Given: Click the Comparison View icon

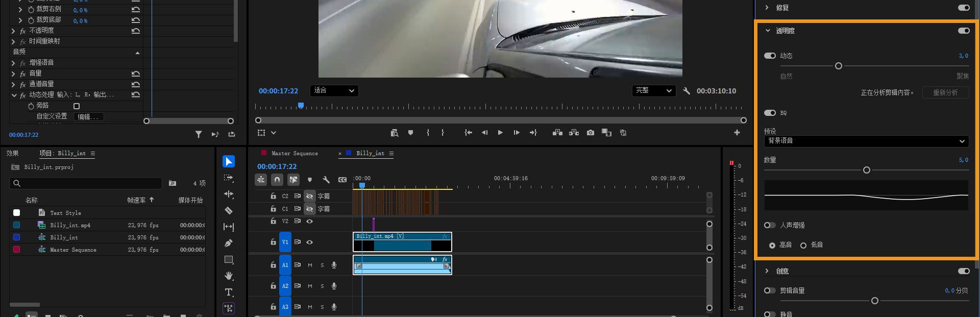Looking at the screenshot, I should [x=606, y=133].
